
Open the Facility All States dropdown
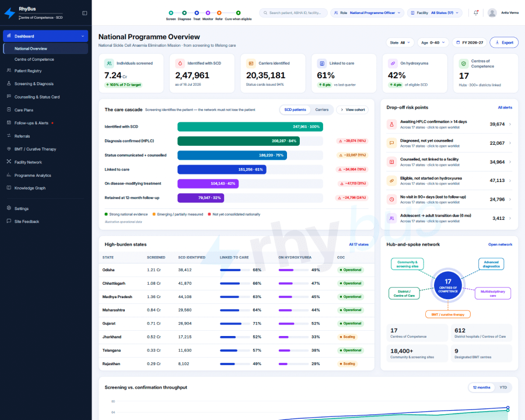(x=435, y=13)
